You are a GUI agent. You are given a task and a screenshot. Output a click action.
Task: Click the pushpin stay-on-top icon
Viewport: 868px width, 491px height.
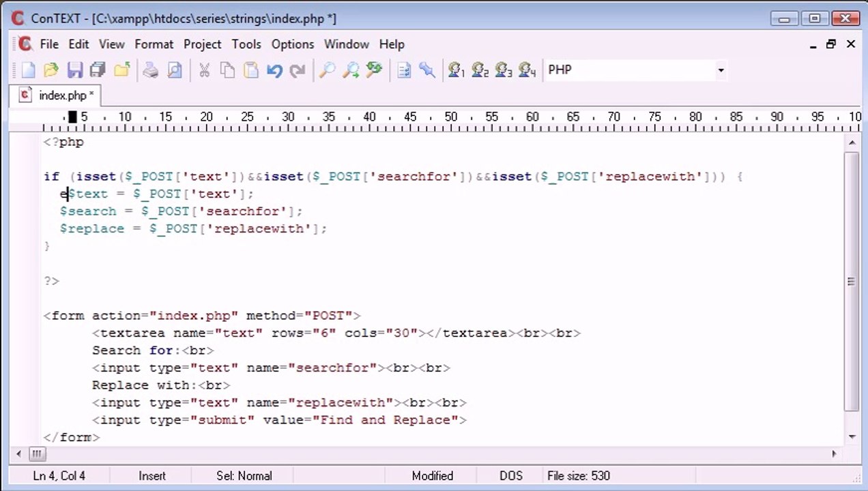[x=427, y=70]
